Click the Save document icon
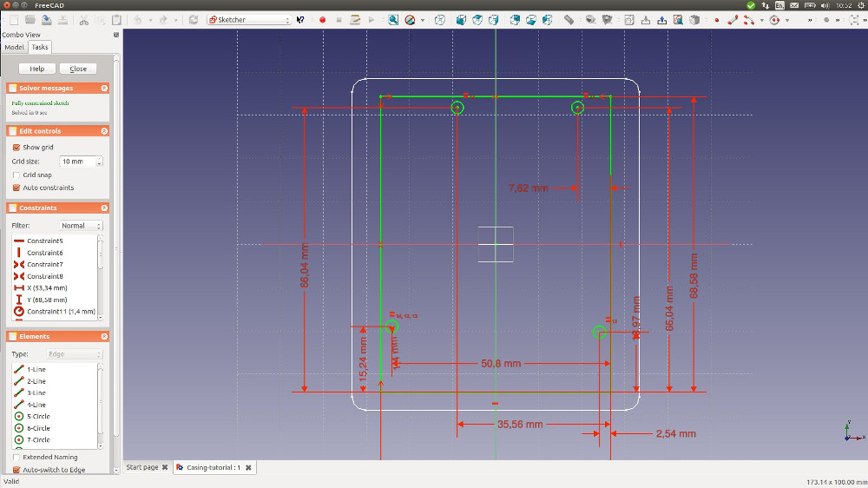 [47, 20]
